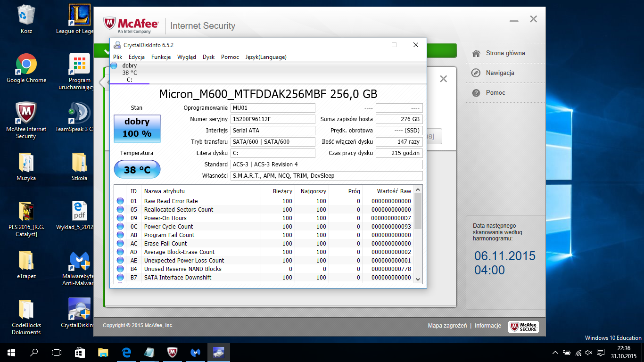Open Strona główna in McAfee window
Viewport: 644px width, 362px height.
(x=505, y=53)
